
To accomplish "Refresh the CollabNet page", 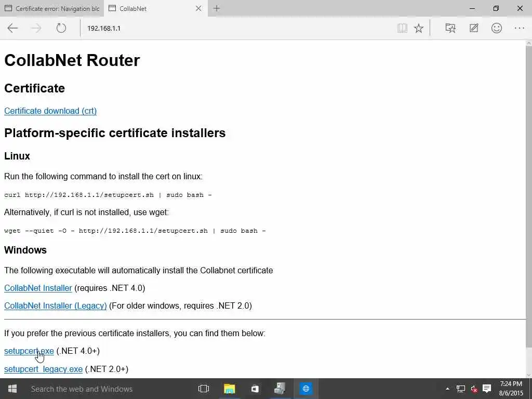I will [x=61, y=28].
